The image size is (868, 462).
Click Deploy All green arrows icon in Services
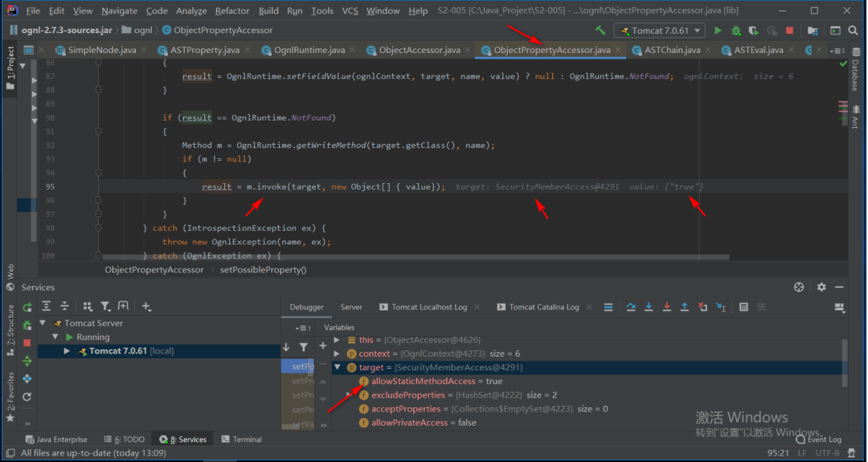coord(27,361)
